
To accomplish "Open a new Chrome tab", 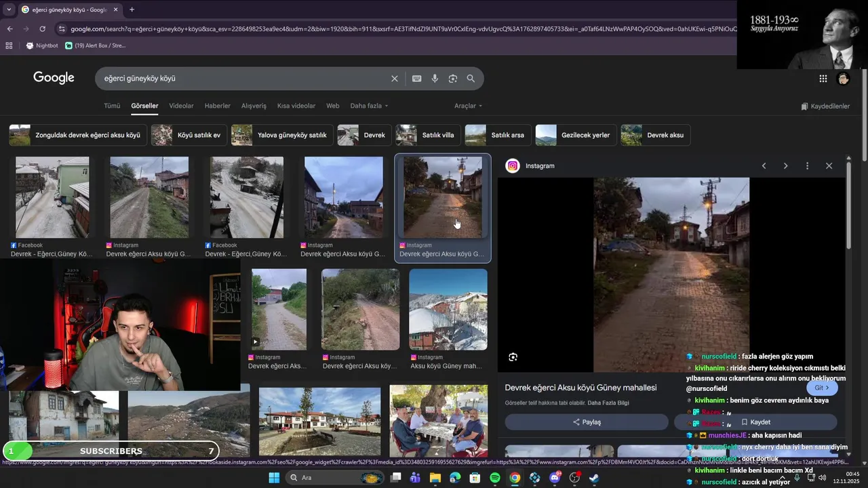I will [x=132, y=9].
